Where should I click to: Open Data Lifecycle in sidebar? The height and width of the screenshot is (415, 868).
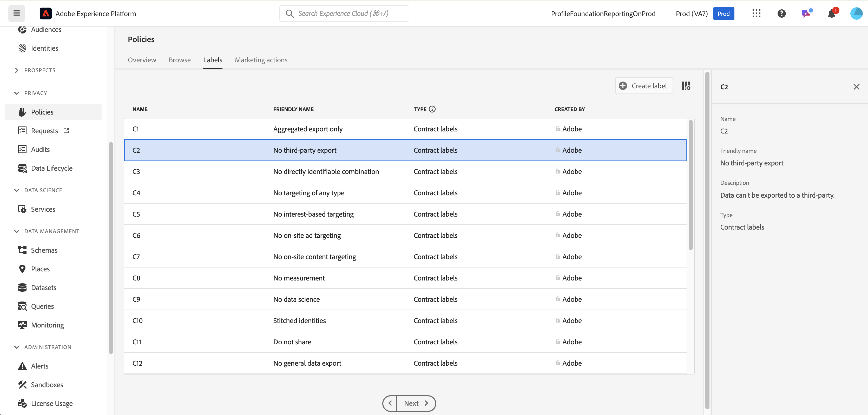tap(51, 168)
